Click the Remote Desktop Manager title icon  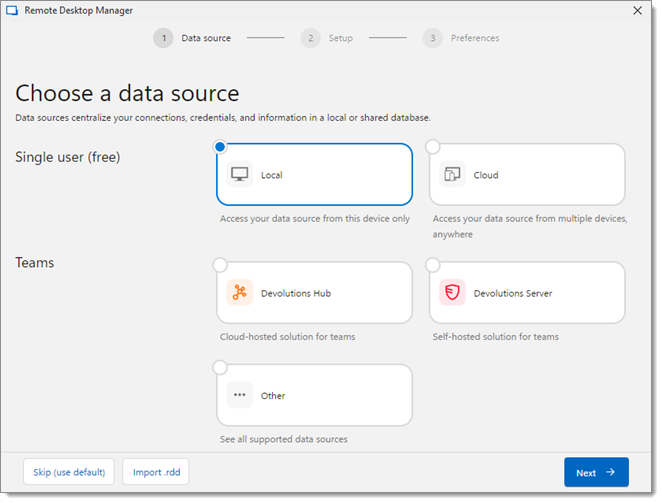(12, 11)
